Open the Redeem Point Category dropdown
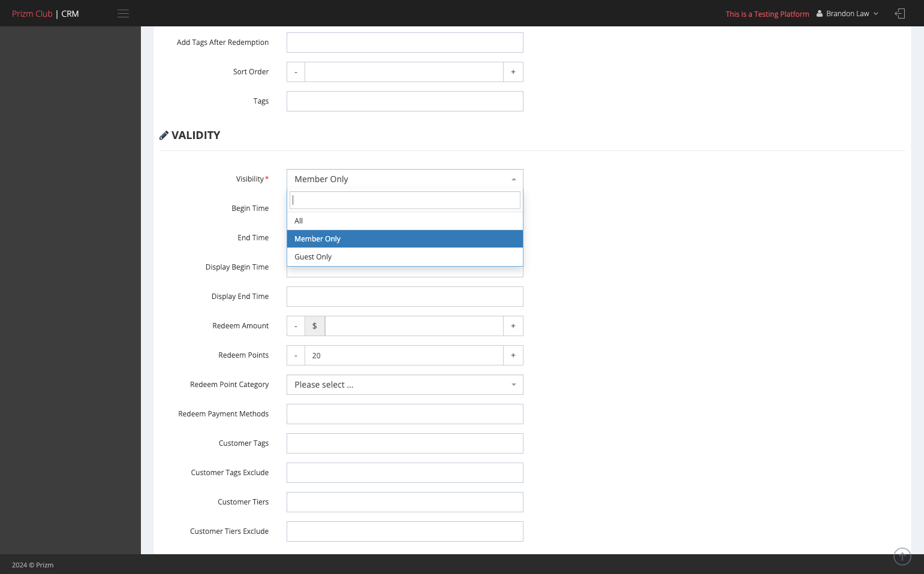This screenshot has height=574, width=924. click(405, 385)
